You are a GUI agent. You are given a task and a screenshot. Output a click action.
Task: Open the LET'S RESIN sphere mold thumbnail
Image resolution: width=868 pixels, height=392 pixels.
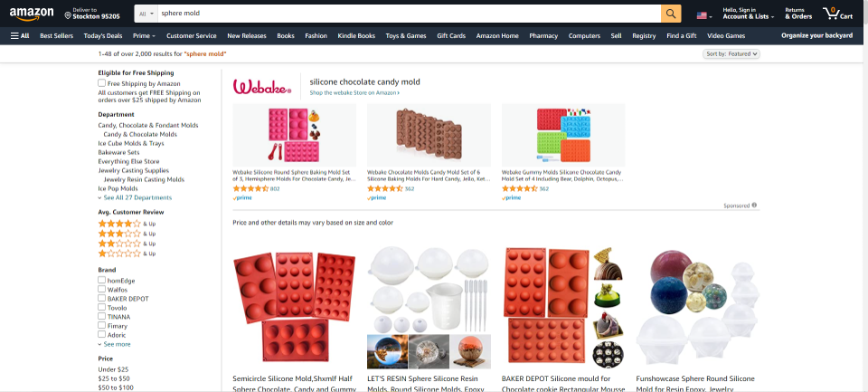tap(429, 308)
